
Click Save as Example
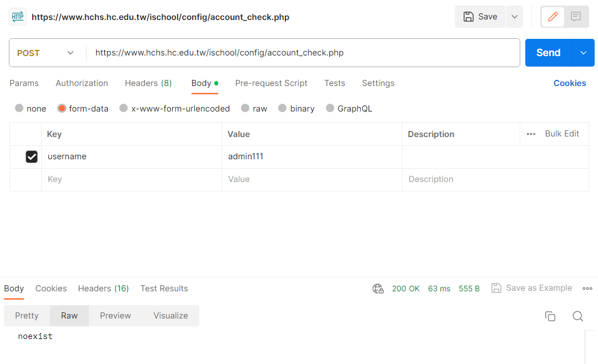click(x=539, y=288)
